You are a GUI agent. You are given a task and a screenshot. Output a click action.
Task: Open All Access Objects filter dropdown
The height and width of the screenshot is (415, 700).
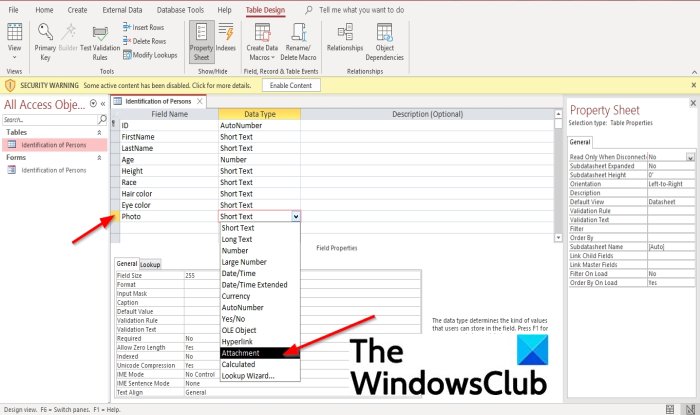[x=93, y=104]
